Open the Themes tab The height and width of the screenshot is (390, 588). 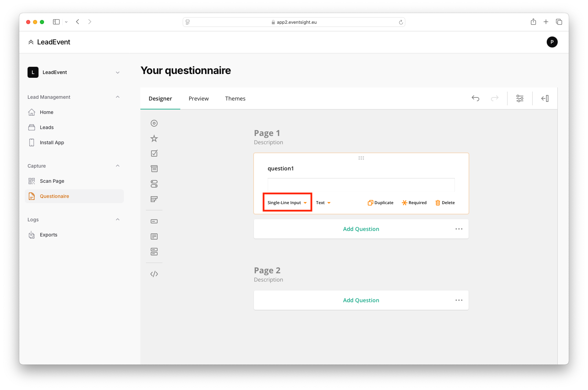click(235, 98)
